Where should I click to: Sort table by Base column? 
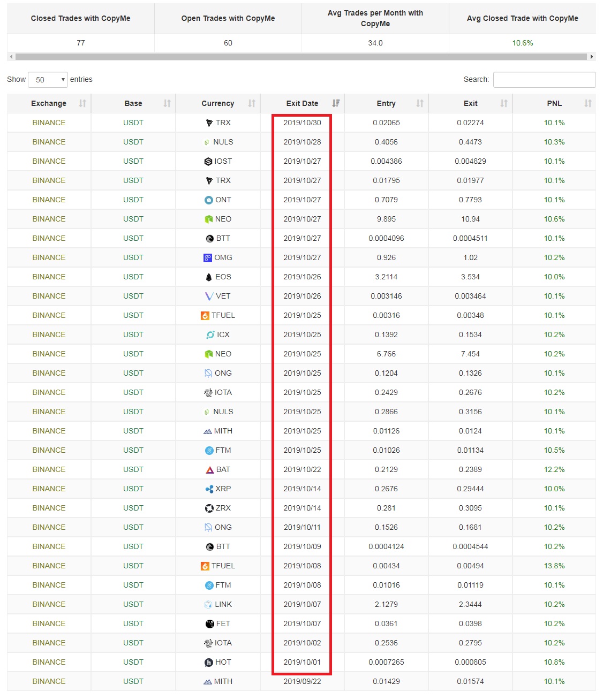pos(167,103)
